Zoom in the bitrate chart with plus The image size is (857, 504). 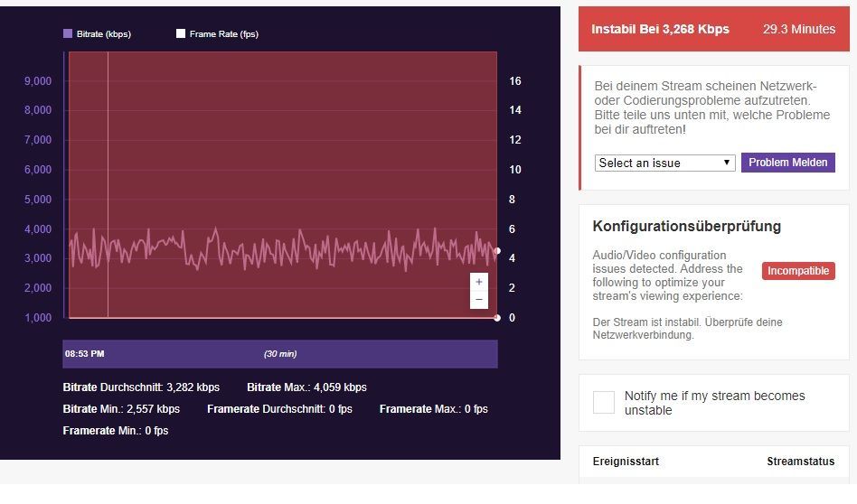click(479, 282)
